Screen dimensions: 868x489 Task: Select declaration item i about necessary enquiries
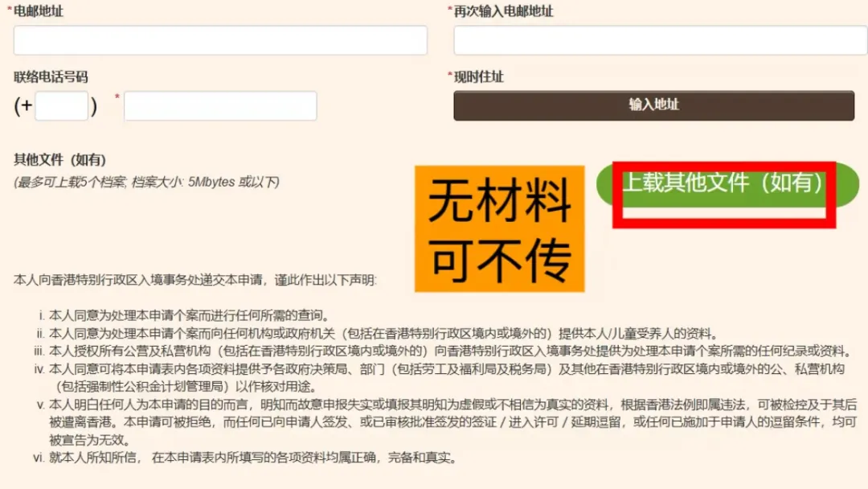click(186, 315)
